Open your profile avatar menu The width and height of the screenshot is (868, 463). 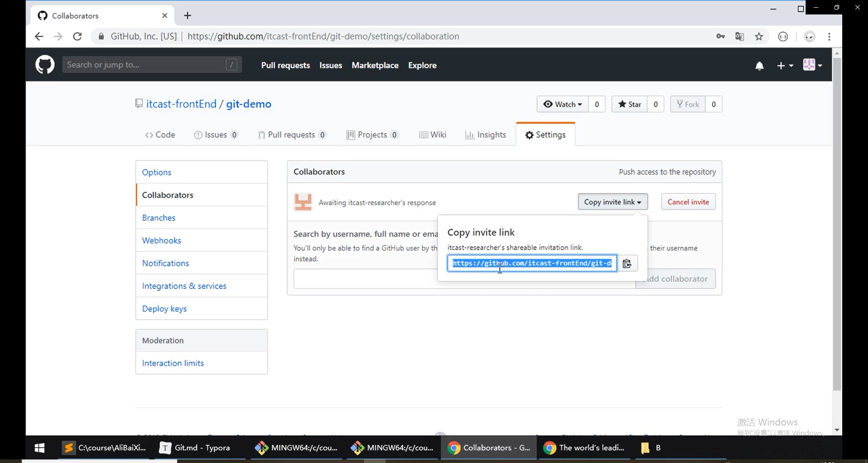pos(811,65)
